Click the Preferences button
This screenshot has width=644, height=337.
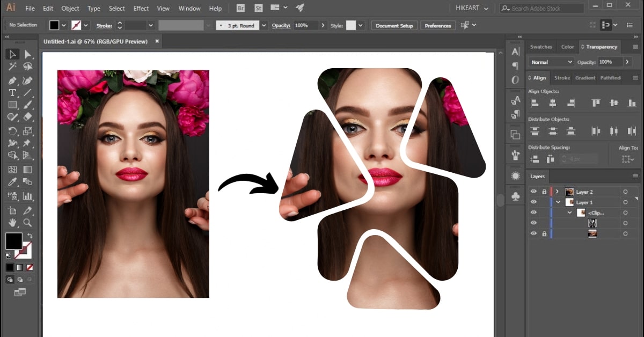coord(438,25)
